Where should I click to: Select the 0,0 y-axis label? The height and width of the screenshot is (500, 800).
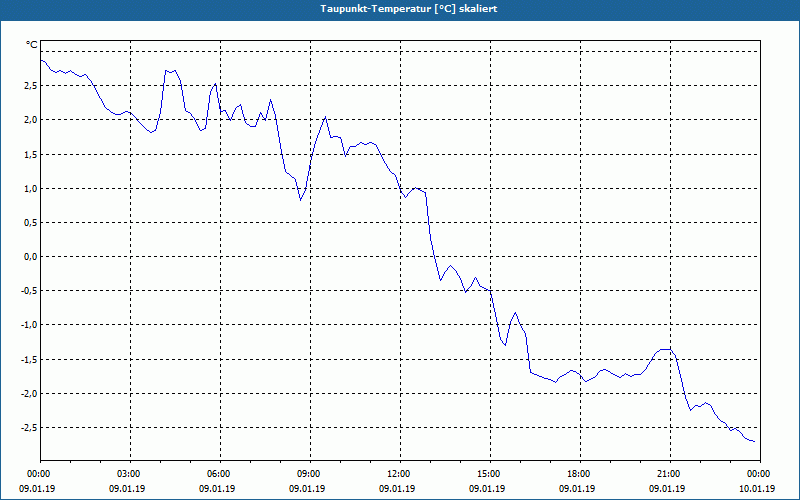pyautogui.click(x=31, y=257)
